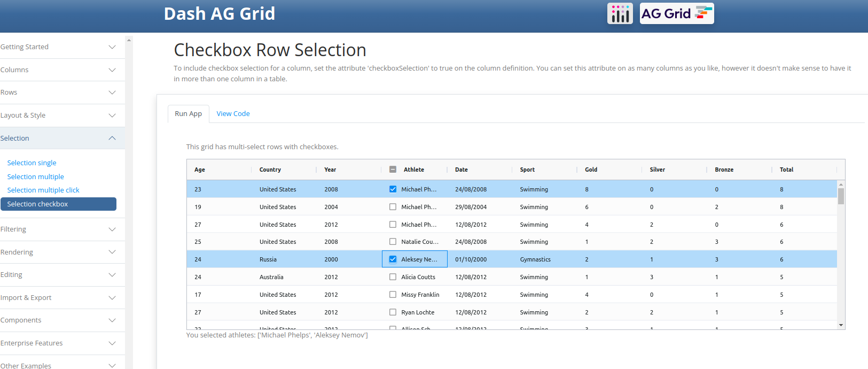Click the Age 19 cell
Screen dimensions: 868x369
click(219, 207)
